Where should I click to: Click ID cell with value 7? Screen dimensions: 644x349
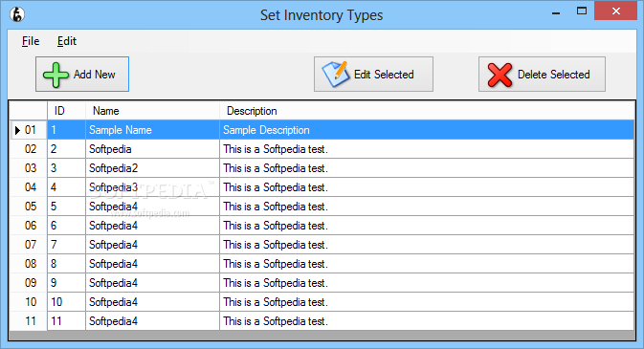click(x=67, y=245)
